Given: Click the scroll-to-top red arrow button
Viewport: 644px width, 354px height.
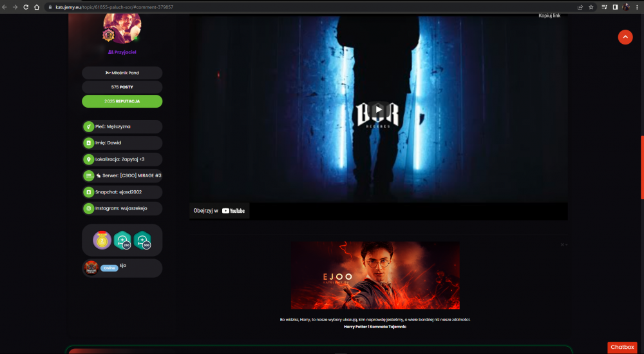Looking at the screenshot, I should click(625, 37).
